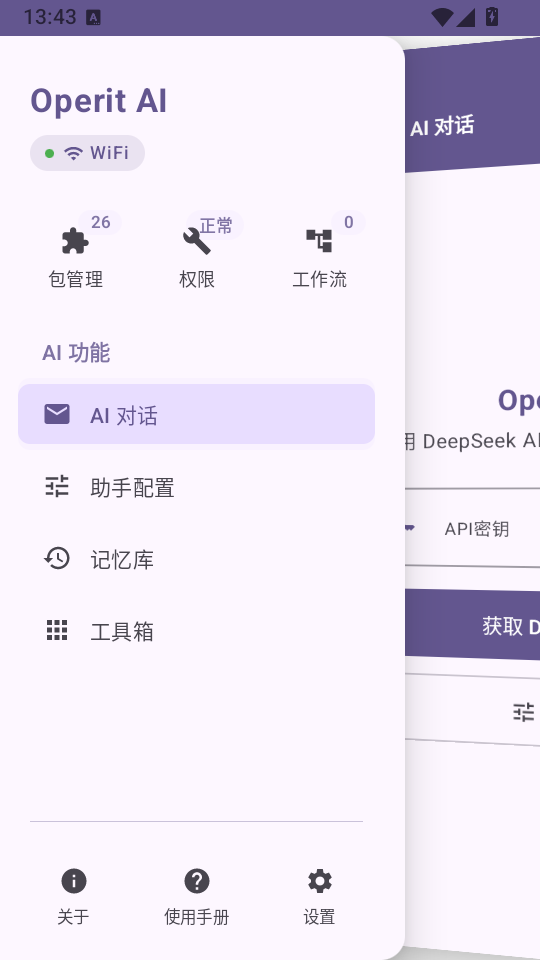Select AI 对话 drawer menu item
Image resolution: width=540 pixels, height=960 pixels.
point(197,414)
